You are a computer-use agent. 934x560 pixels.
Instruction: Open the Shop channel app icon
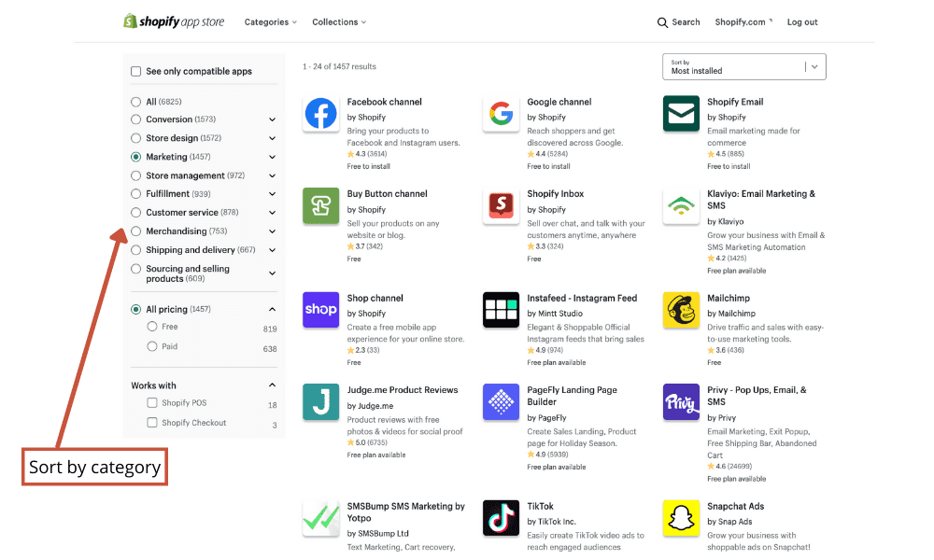tap(320, 310)
